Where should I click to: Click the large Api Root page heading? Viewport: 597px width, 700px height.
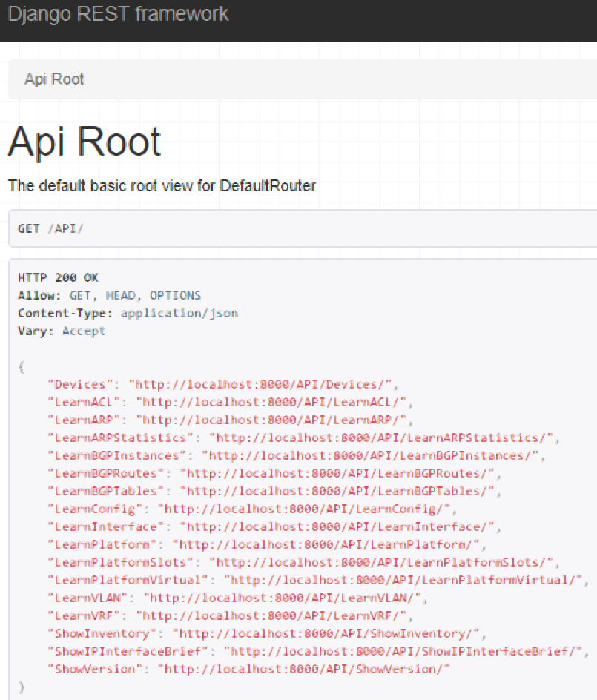(85, 142)
